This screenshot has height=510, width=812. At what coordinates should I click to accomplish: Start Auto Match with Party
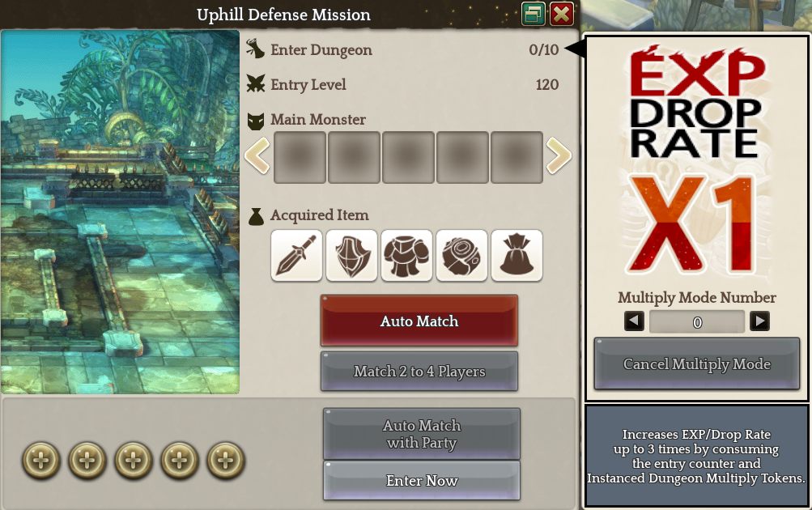(422, 434)
